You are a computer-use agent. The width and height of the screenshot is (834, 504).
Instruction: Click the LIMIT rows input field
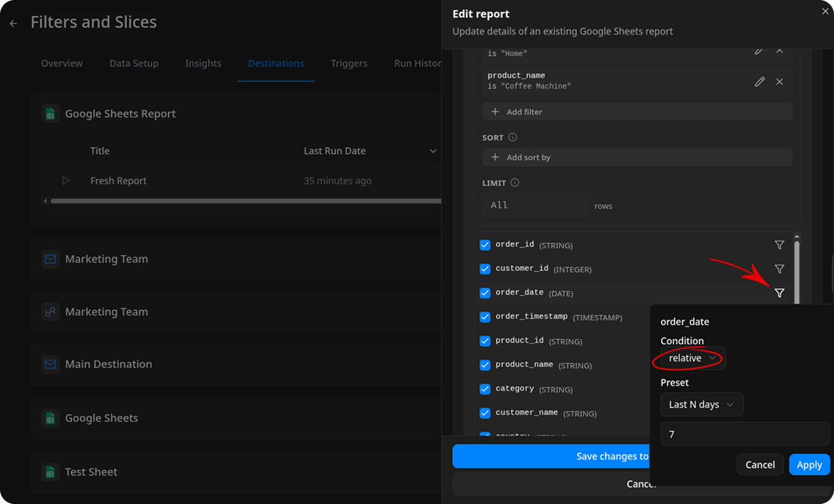pos(535,205)
